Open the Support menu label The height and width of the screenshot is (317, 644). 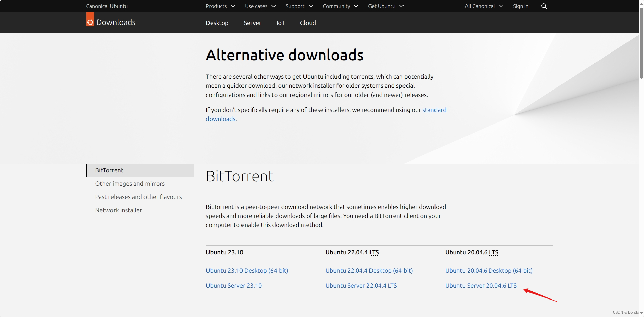[295, 6]
